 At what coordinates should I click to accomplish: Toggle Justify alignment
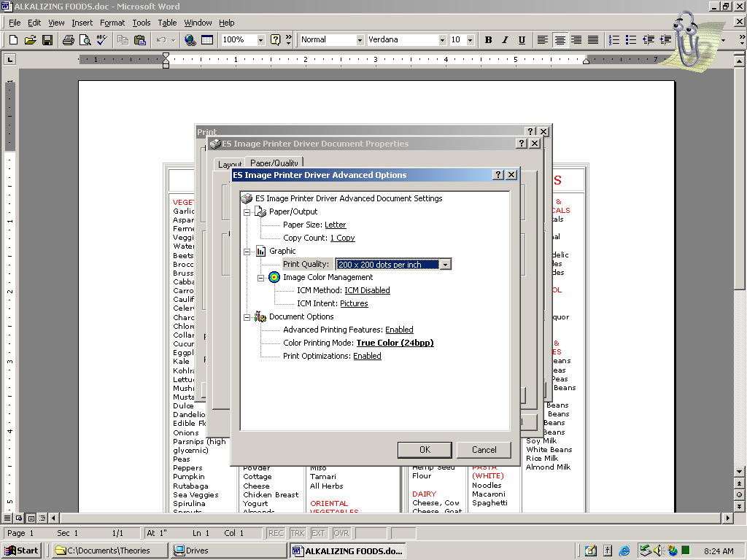coord(593,40)
